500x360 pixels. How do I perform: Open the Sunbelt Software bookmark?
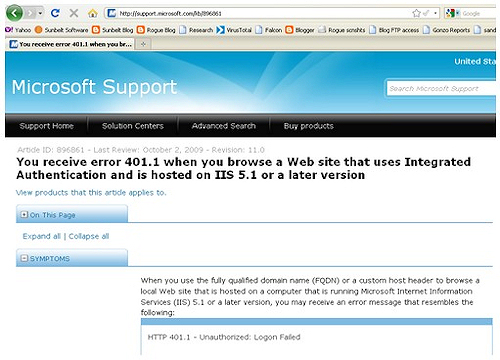click(62, 30)
